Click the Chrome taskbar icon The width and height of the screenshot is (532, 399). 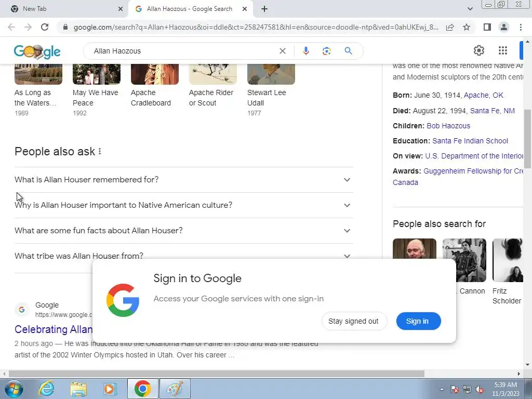pyautogui.click(x=143, y=389)
